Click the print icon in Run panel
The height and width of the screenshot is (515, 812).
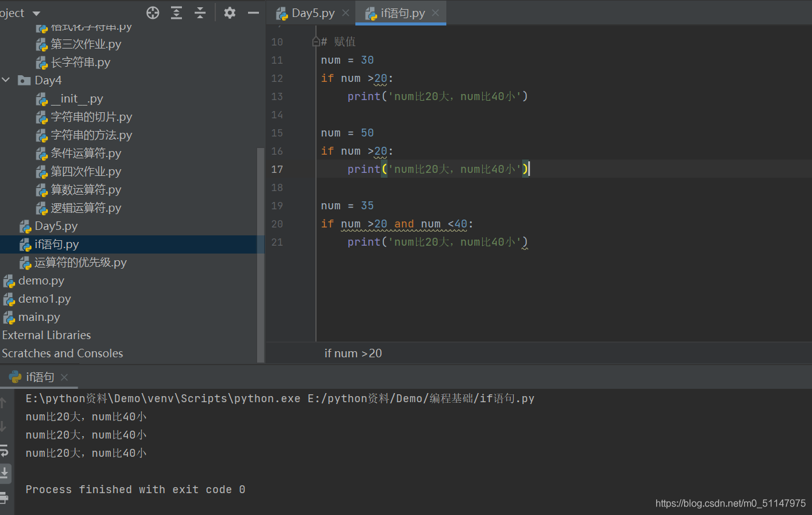(4, 497)
